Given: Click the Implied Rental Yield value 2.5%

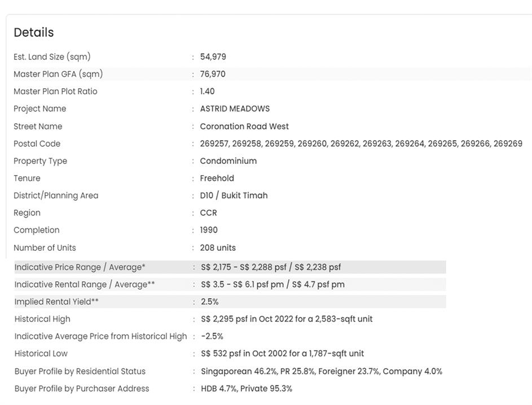Looking at the screenshot, I should coord(209,302).
